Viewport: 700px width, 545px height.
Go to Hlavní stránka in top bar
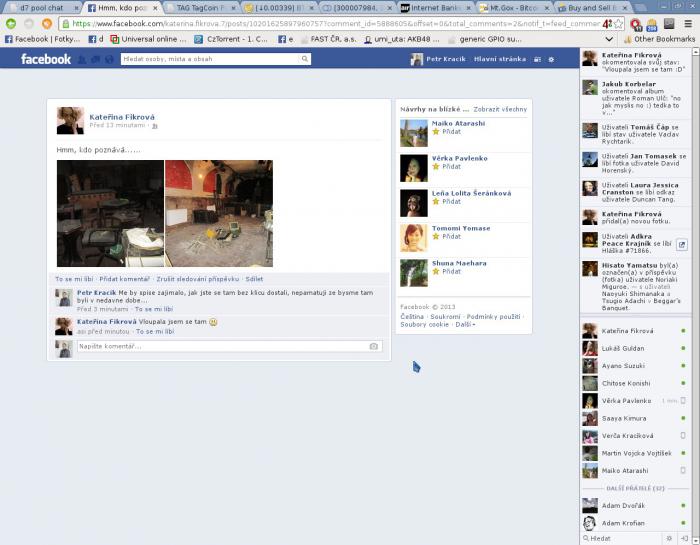[500, 59]
